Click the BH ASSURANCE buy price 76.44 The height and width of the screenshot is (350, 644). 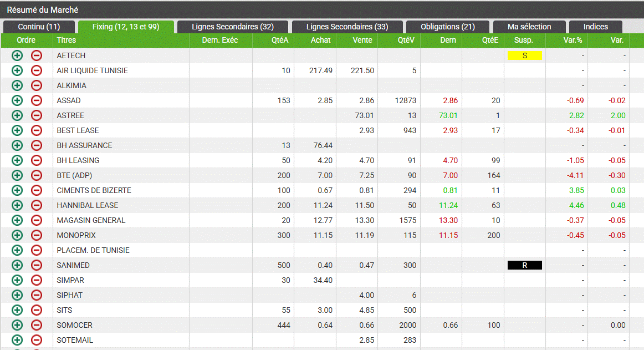coord(323,145)
